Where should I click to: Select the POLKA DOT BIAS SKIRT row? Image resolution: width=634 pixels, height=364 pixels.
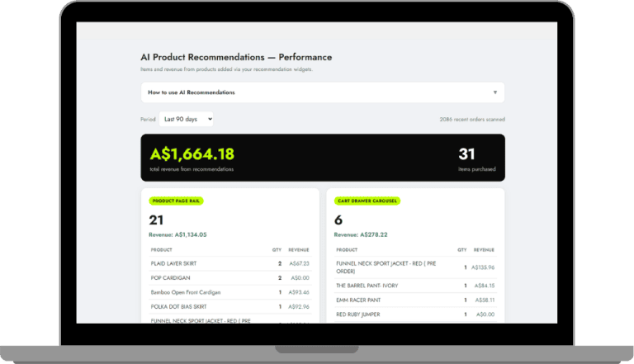point(230,306)
